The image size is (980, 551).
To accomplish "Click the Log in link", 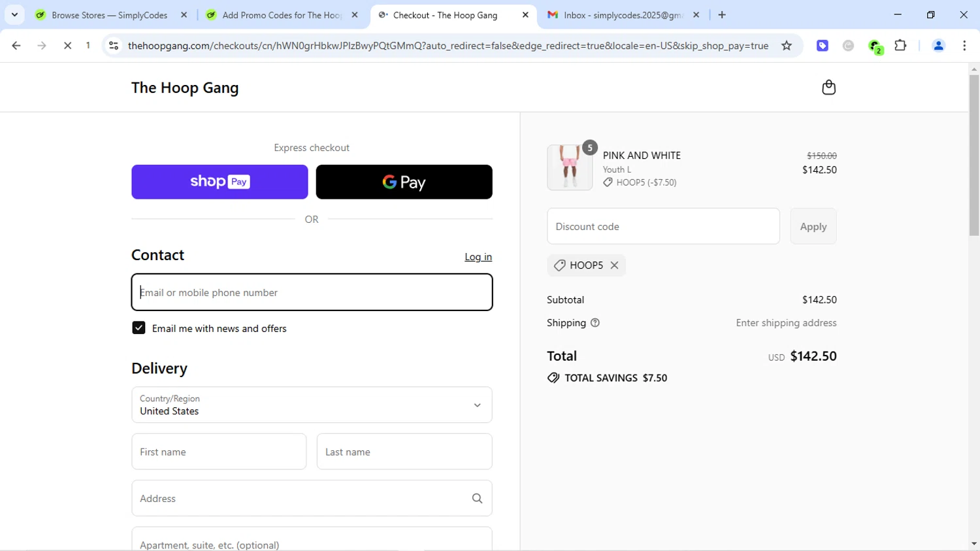I will 478,257.
